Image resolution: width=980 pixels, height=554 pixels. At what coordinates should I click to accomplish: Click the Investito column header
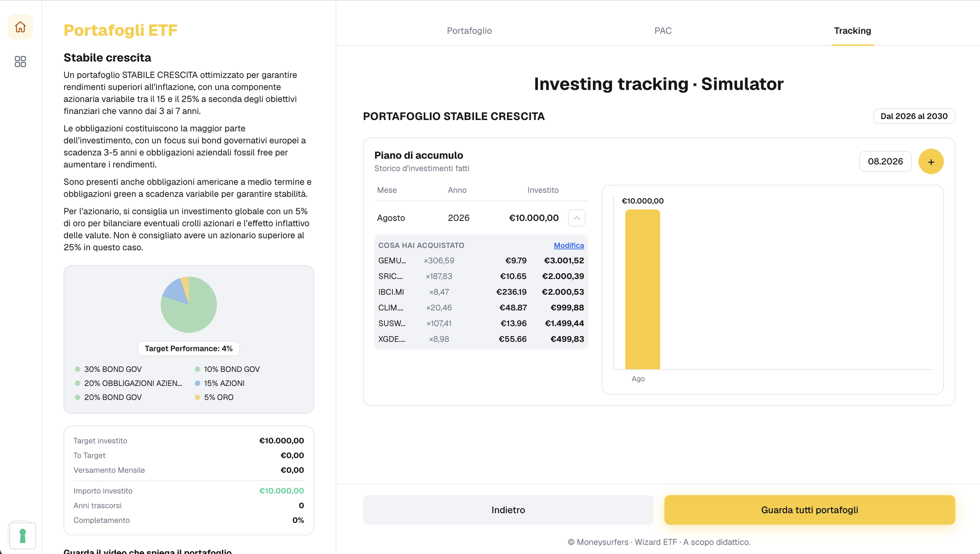click(x=543, y=190)
